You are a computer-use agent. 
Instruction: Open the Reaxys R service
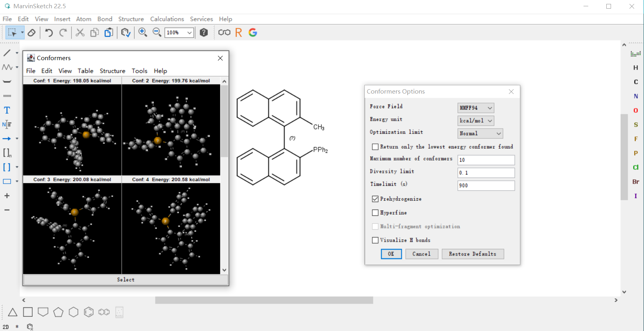238,33
